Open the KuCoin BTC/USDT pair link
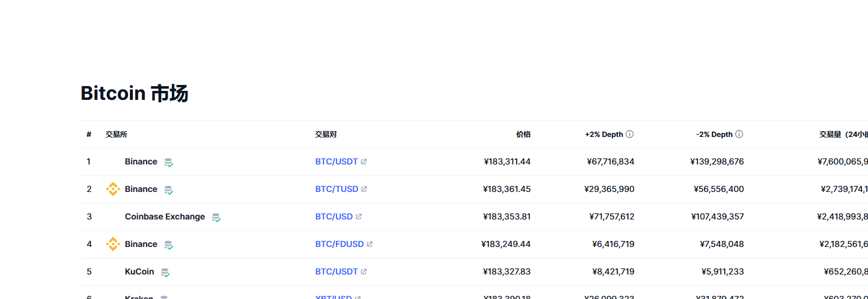 [x=336, y=271]
